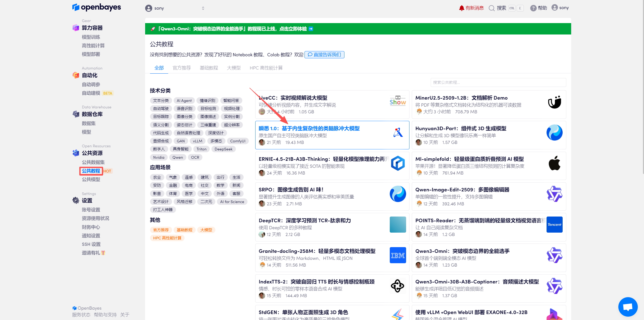The height and width of the screenshot is (320, 644).
Task: Open SSH 设置 in the sidebar
Action: click(91, 244)
